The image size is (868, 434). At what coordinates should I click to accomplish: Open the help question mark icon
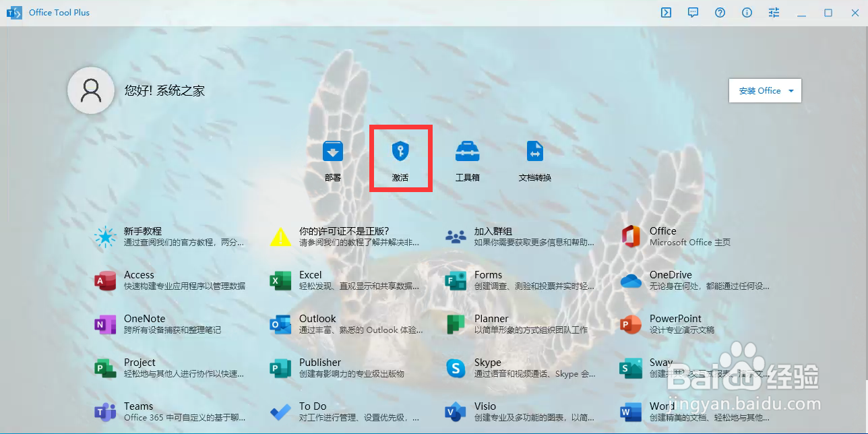tap(720, 13)
